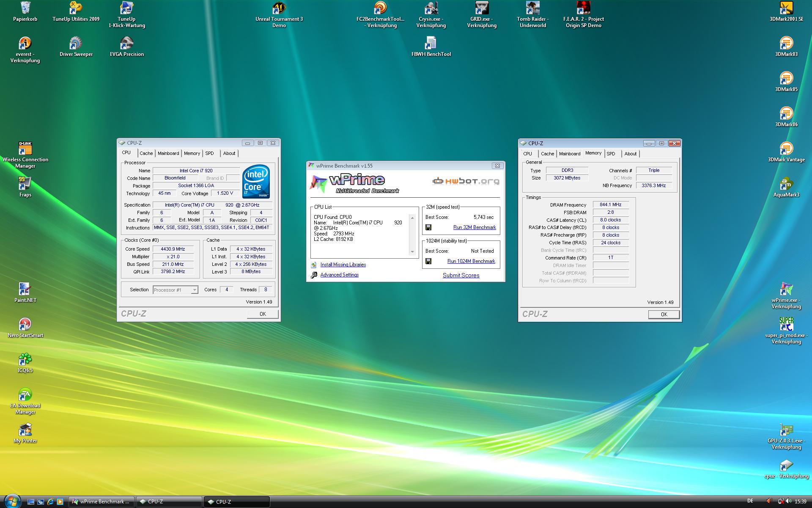Click Core Speed value 4430.9 MHz
The height and width of the screenshot is (508, 812).
(173, 249)
